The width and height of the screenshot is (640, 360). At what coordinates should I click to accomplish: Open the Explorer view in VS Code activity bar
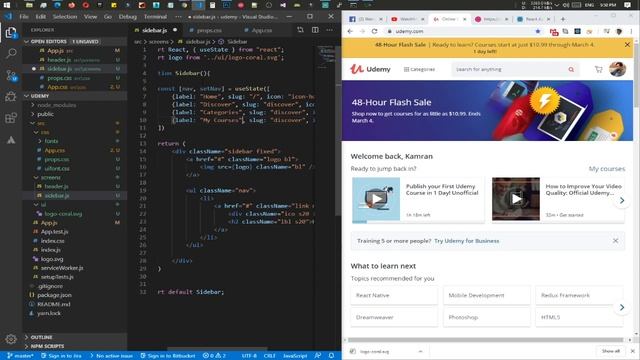tap(11, 32)
